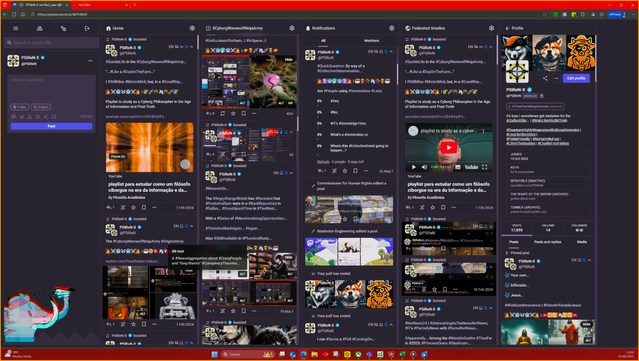Open Notifications column settings gear

392,28
